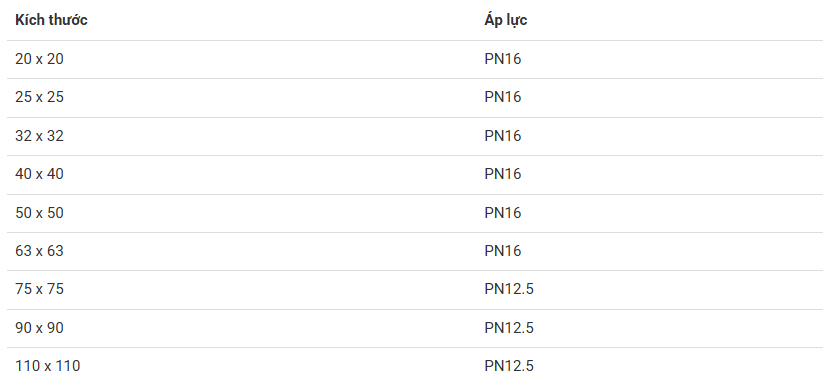
Task: Select the 90 x 90 size cell
Action: [39, 328]
